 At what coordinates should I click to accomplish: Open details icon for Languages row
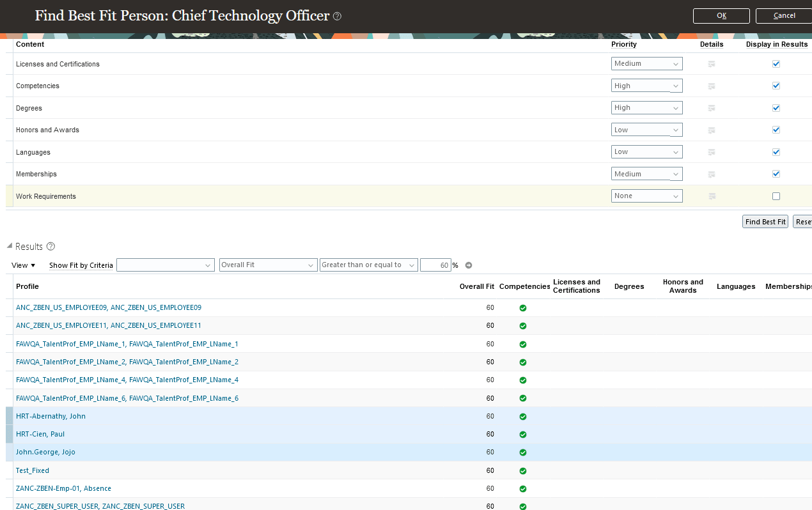pyautogui.click(x=712, y=152)
